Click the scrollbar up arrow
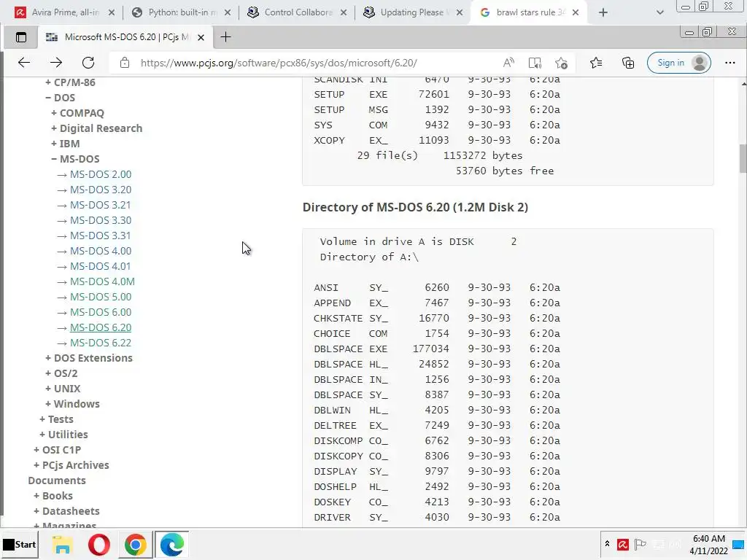This screenshot has height=560, width=747. [743, 83]
